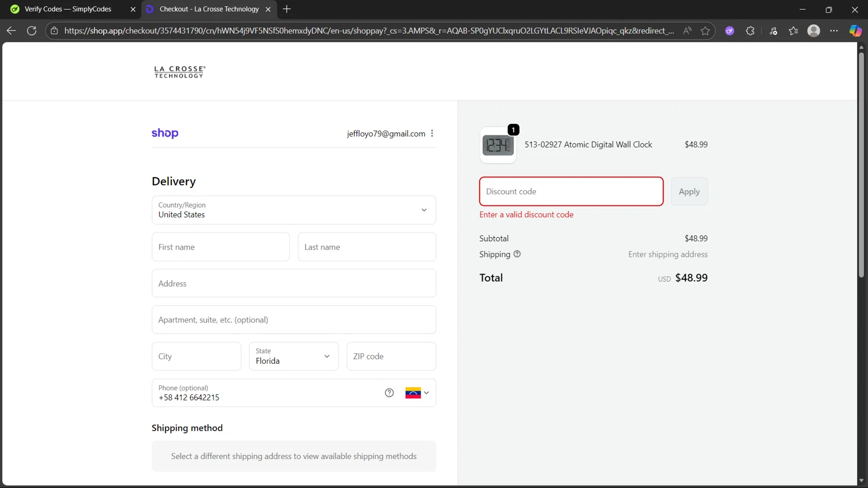This screenshot has height=488, width=868.
Task: Switch to Checkout La Crosse Technology tab
Action: pos(209,9)
